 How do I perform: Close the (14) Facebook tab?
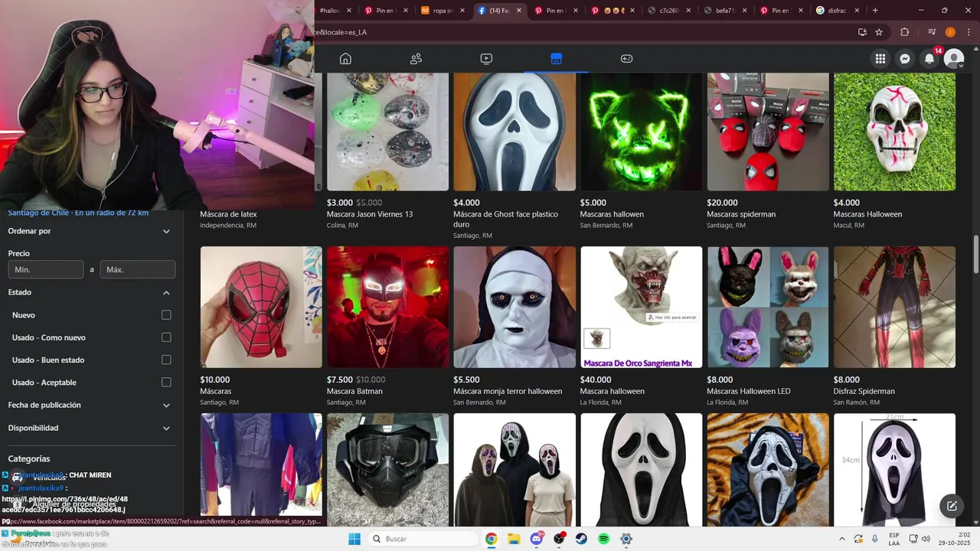[519, 11]
